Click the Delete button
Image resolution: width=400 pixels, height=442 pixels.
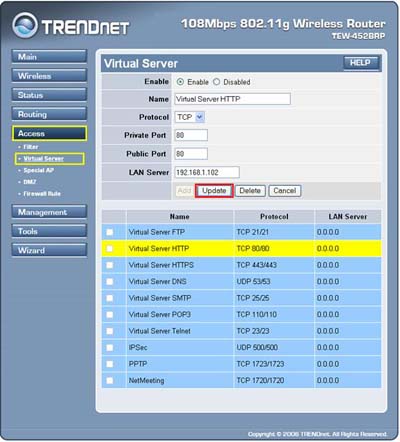pyautogui.click(x=250, y=191)
